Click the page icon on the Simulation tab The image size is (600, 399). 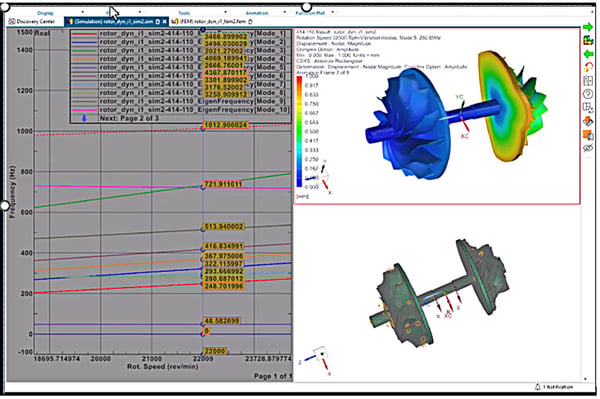(x=158, y=21)
